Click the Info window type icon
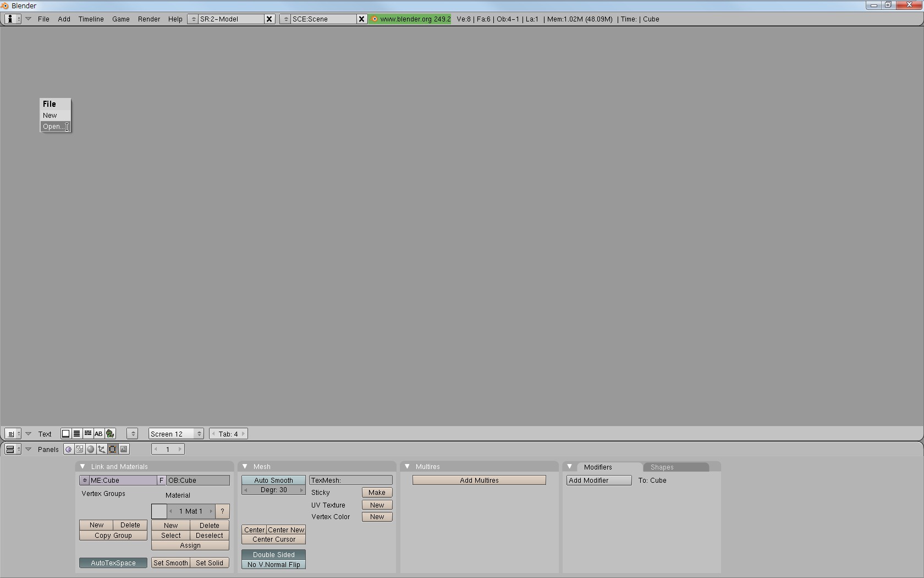This screenshot has width=924, height=578. (13, 19)
